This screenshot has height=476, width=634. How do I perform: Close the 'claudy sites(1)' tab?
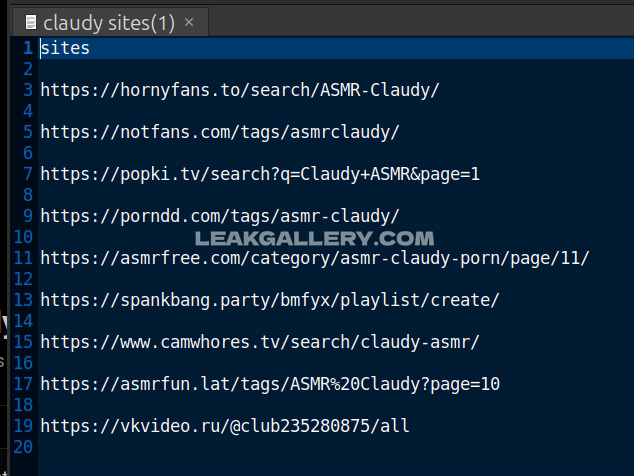pos(189,22)
